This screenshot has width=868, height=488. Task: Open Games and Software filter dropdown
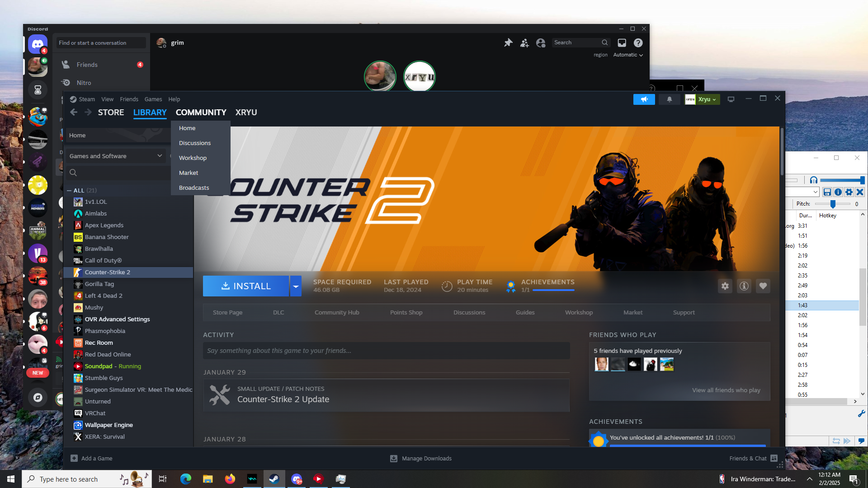coord(115,156)
